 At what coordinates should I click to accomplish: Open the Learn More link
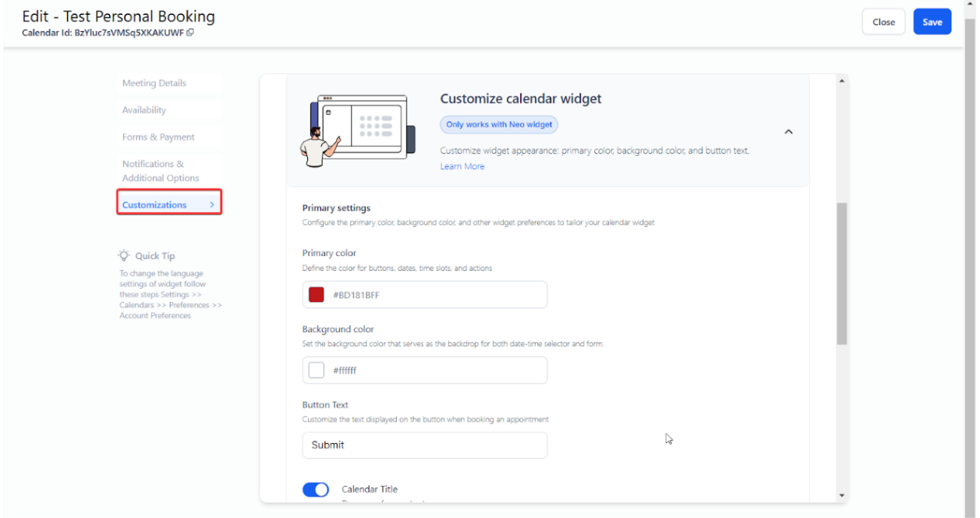click(462, 166)
